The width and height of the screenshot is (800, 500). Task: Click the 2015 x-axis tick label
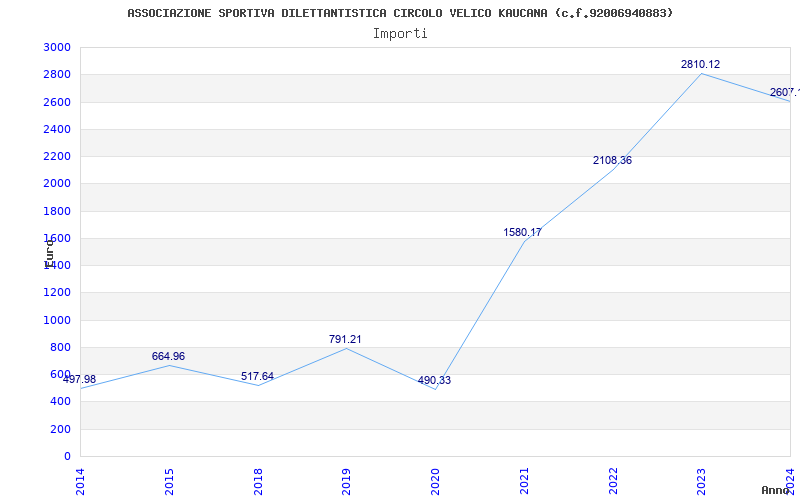point(169,482)
